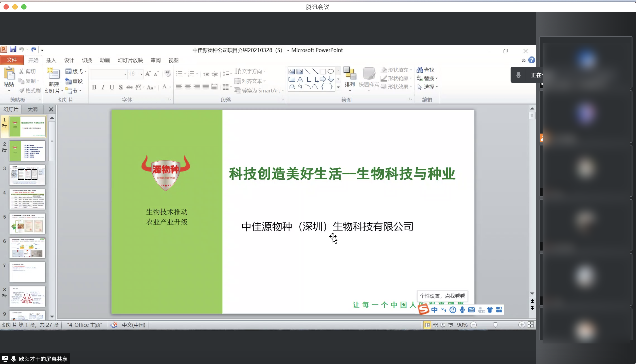Click the Save icon in quick access toolbar
Screen dimensions: 636x364
[13, 49]
